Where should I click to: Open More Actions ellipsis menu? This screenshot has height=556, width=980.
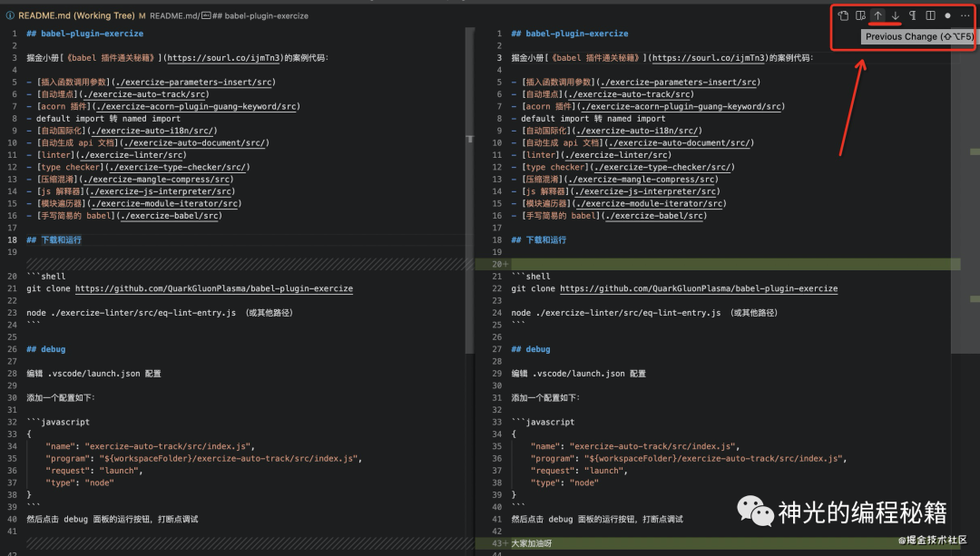965,15
